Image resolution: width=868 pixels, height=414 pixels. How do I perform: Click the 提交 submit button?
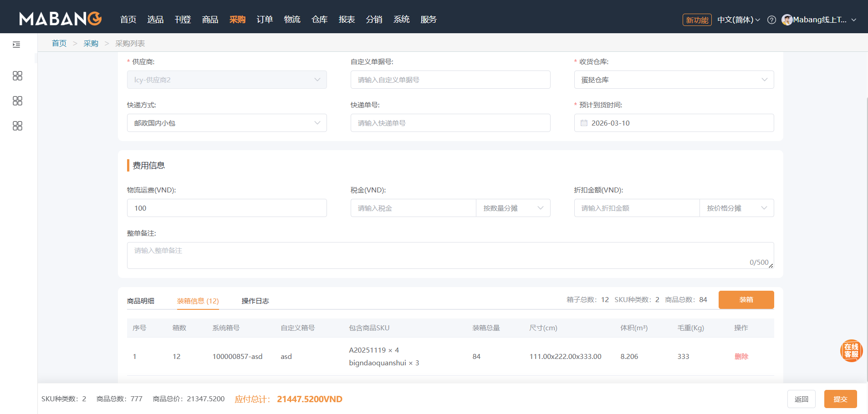coord(840,399)
